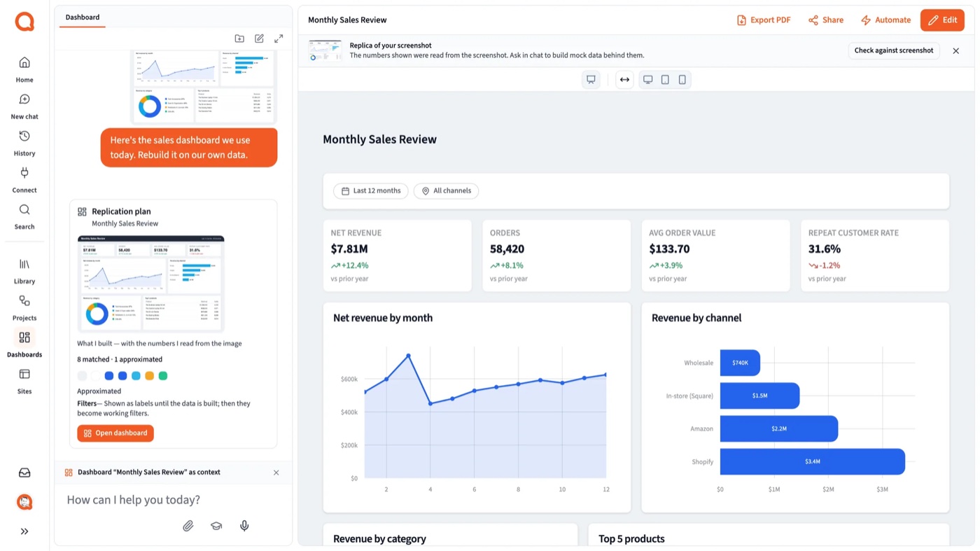Open Sites in the sidebar

pos(24,381)
